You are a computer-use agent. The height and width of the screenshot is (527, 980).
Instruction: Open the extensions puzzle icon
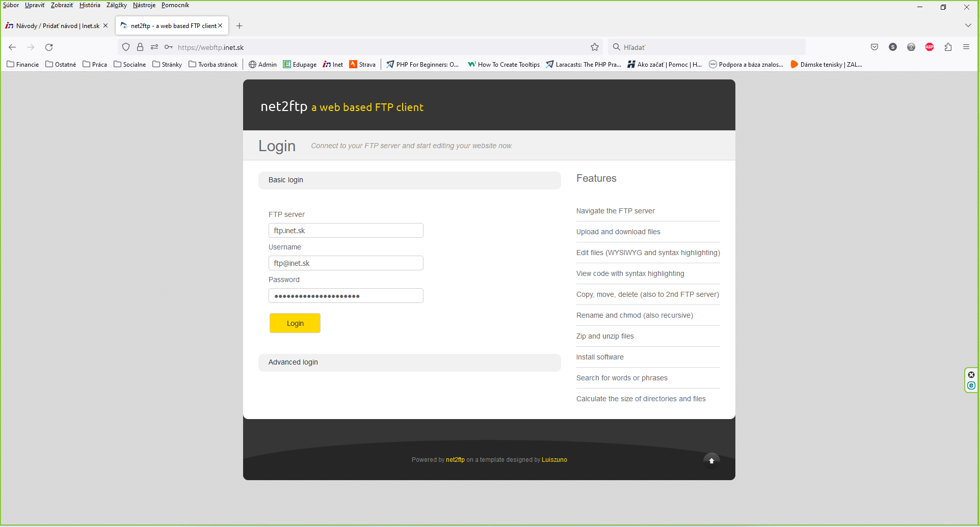point(948,47)
